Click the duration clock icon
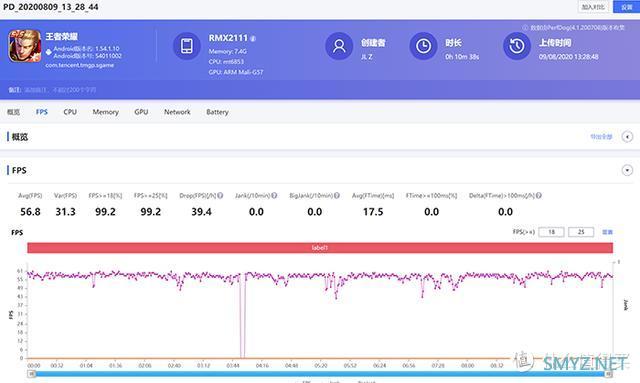Image resolution: width=640 pixels, height=383 pixels. pyautogui.click(x=423, y=46)
